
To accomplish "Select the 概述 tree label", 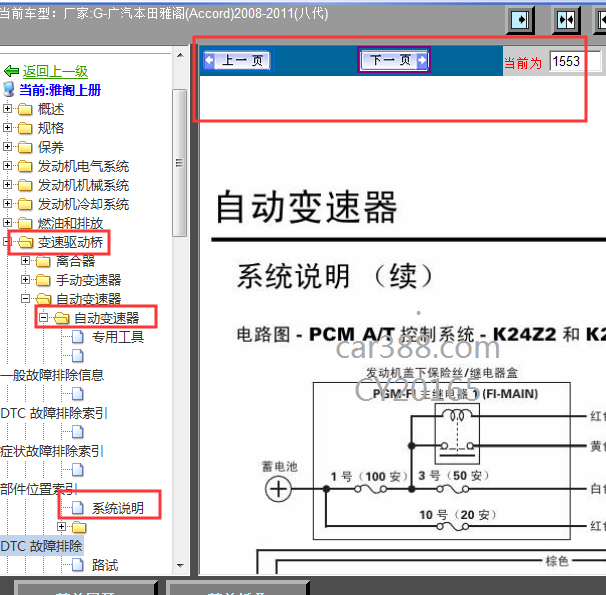I will [x=51, y=109].
